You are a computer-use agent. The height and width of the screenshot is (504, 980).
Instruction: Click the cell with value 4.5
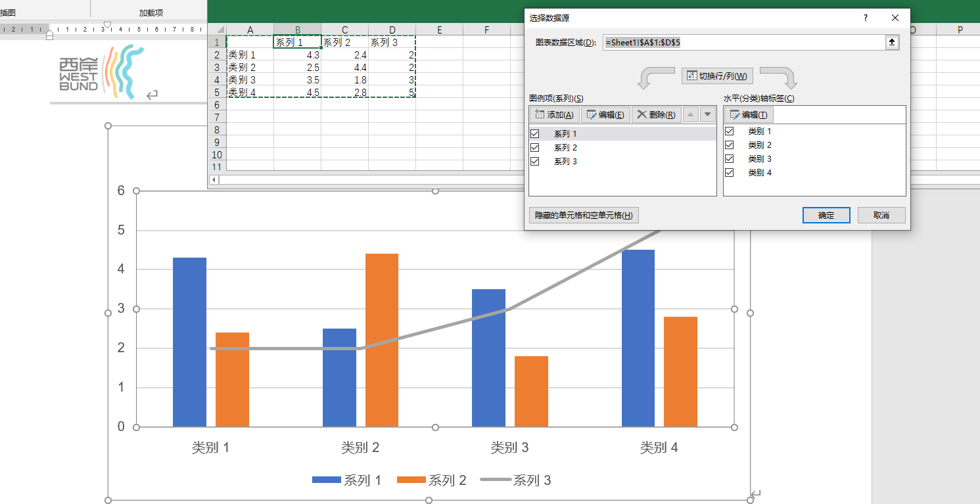tap(297, 93)
